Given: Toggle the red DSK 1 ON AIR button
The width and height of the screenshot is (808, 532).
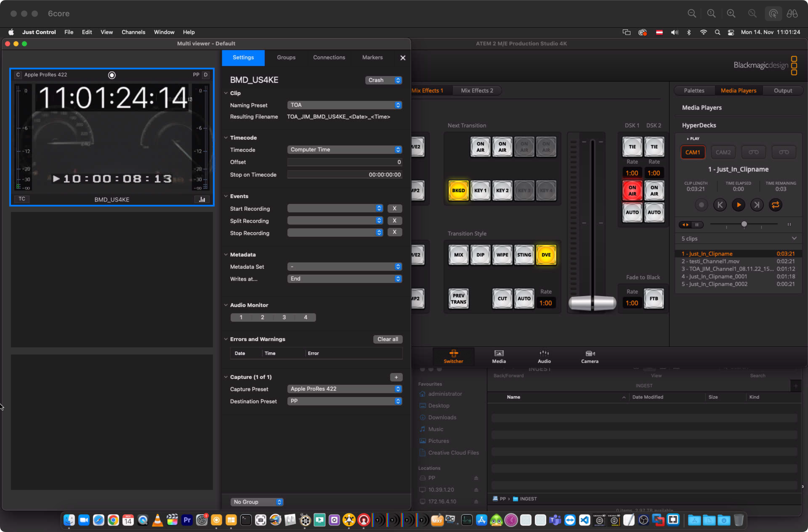Looking at the screenshot, I should click(632, 190).
